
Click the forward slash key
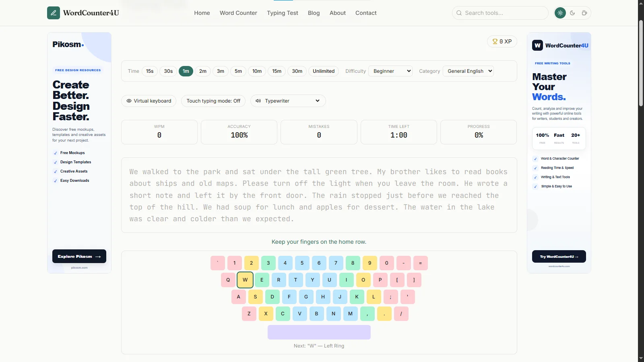pyautogui.click(x=401, y=314)
